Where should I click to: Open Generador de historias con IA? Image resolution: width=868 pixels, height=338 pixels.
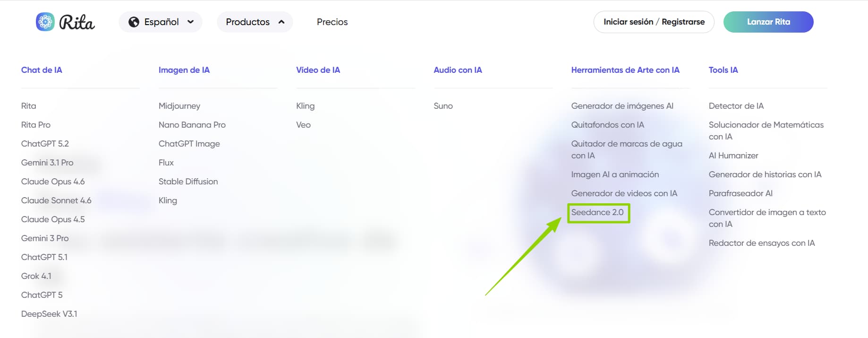click(x=765, y=174)
